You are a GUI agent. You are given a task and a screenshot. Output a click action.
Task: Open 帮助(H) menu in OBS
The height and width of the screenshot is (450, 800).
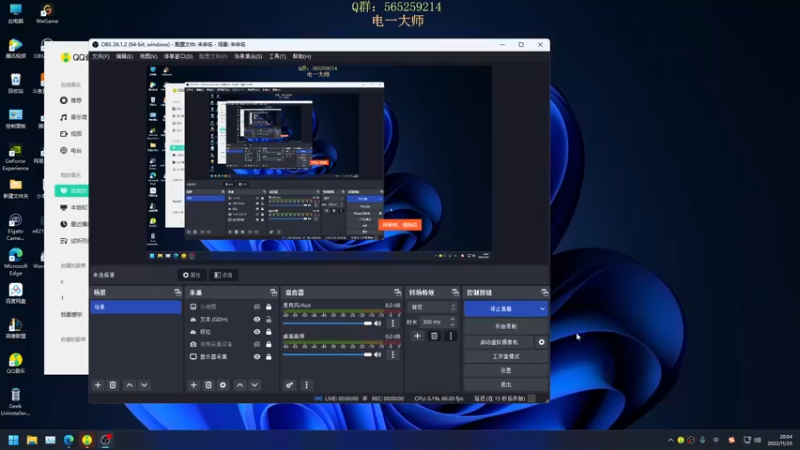[302, 56]
